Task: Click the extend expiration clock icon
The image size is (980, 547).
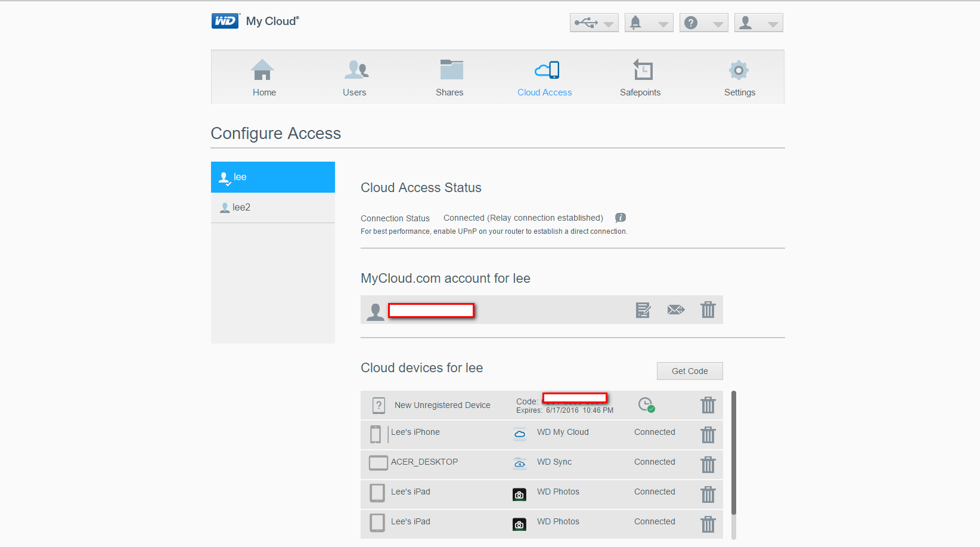Action: coord(646,405)
